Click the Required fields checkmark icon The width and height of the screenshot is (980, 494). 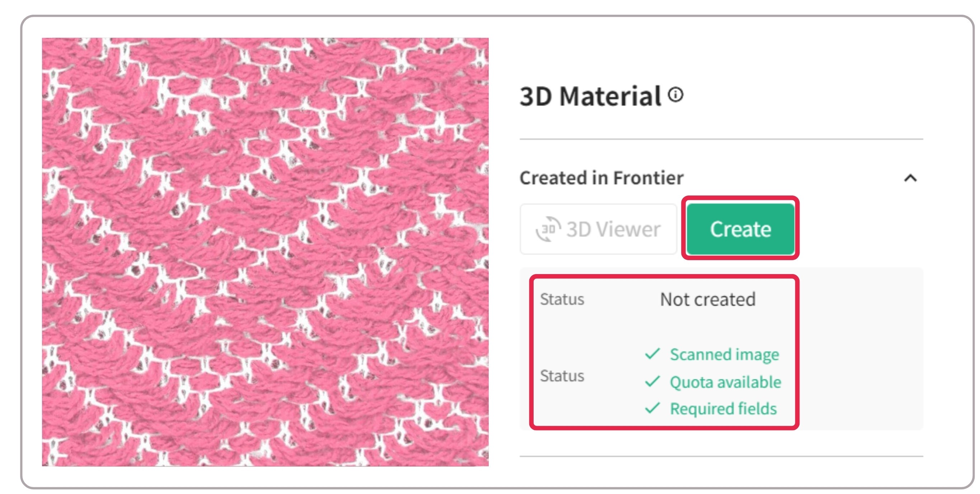click(x=652, y=408)
